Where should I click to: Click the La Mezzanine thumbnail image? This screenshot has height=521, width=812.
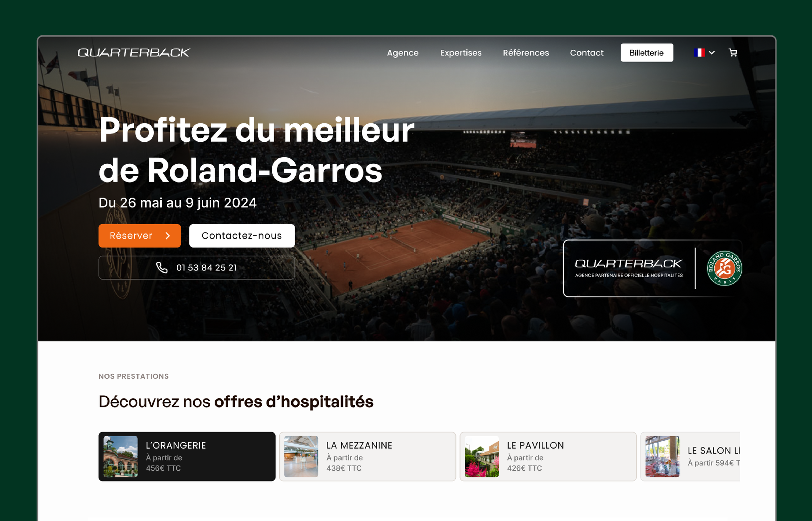301,457
